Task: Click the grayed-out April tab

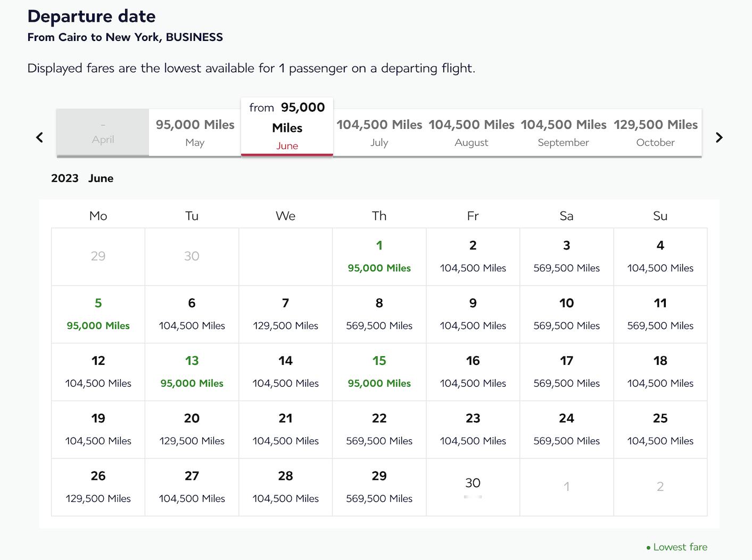Action: coord(102,132)
